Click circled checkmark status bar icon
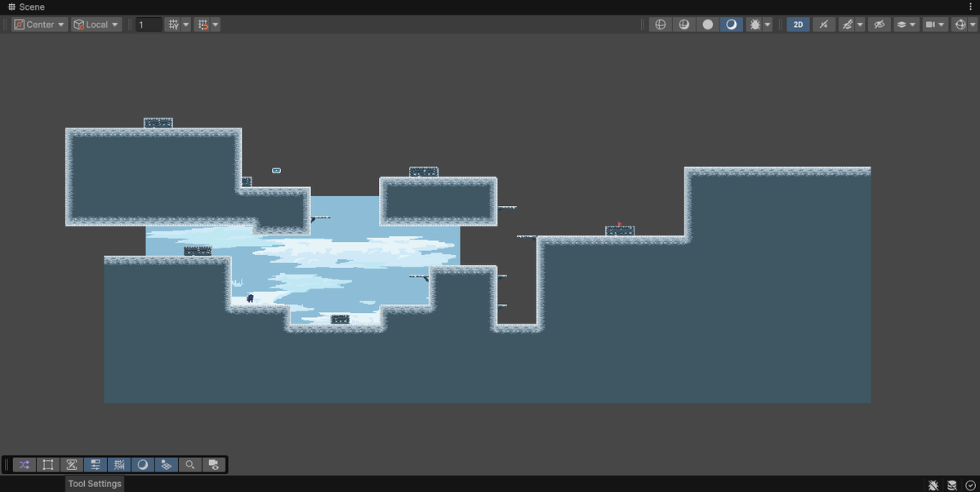 (x=970, y=485)
